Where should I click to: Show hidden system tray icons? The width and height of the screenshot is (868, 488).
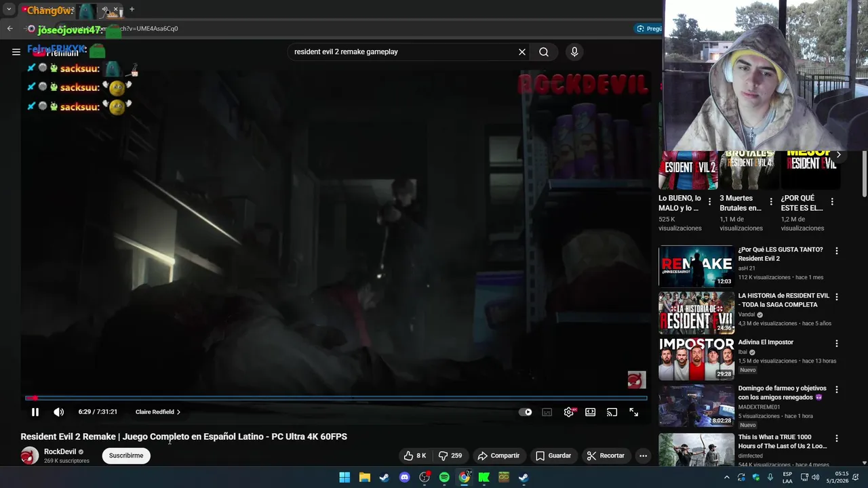727,477
